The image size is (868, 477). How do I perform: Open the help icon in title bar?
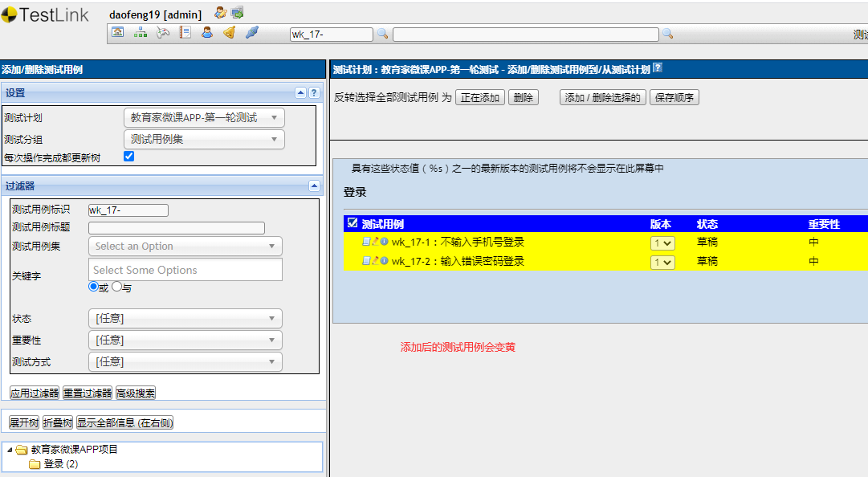click(x=658, y=67)
